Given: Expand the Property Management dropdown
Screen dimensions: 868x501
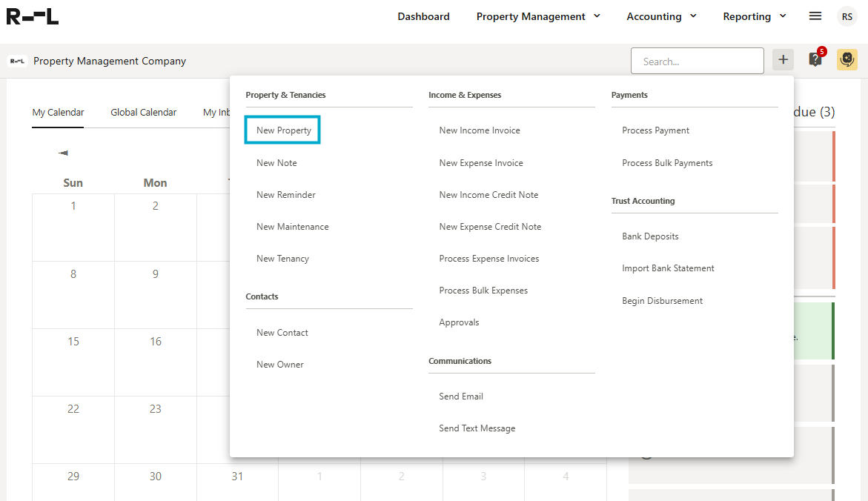Looking at the screenshot, I should click(x=538, y=16).
